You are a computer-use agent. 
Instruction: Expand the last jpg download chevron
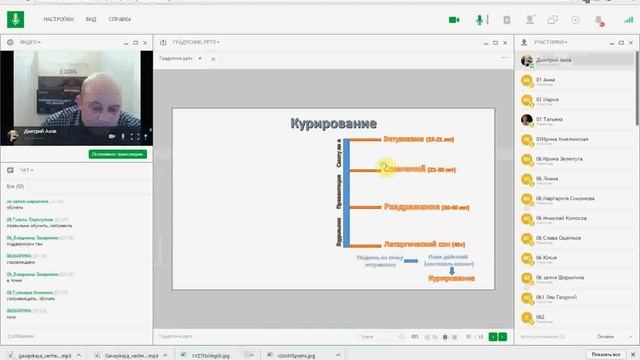tap(338, 356)
